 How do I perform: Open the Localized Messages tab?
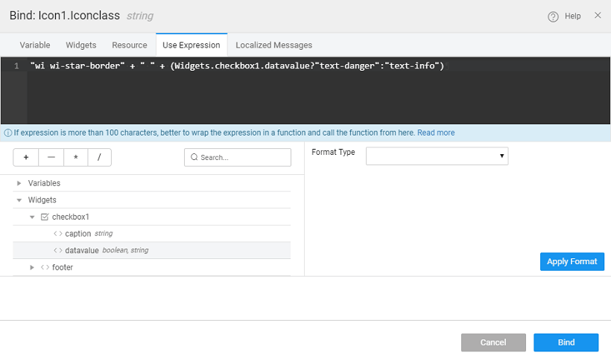point(273,45)
